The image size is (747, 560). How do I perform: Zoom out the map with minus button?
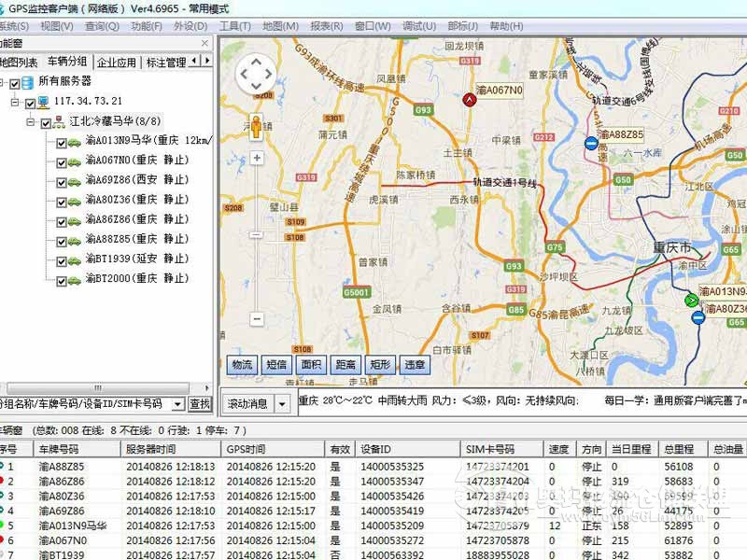tap(257, 318)
